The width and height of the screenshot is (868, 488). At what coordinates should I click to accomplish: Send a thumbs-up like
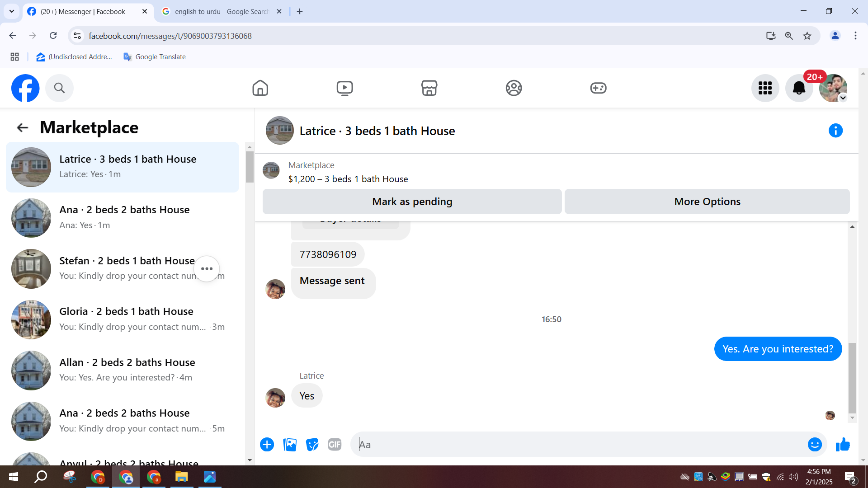coord(843,445)
